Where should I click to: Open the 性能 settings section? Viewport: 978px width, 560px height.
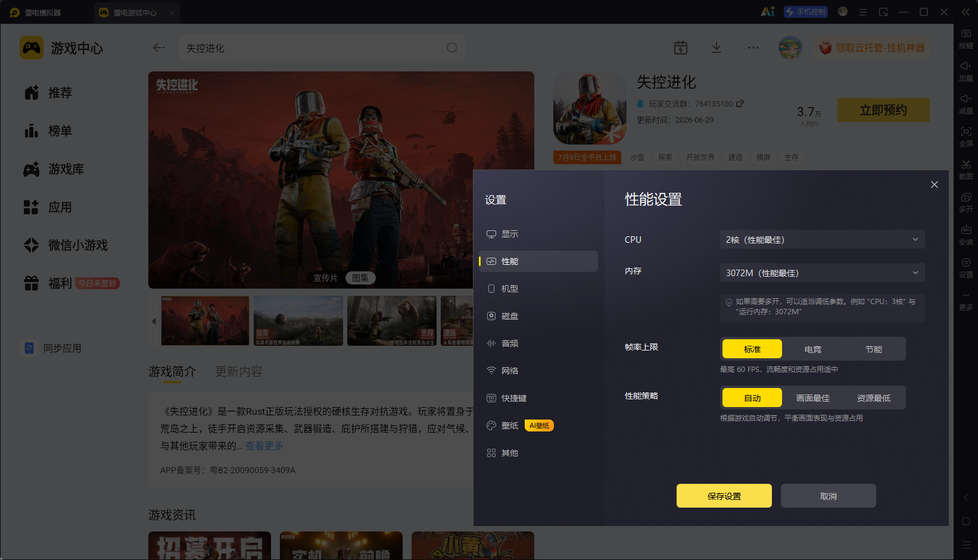(538, 261)
